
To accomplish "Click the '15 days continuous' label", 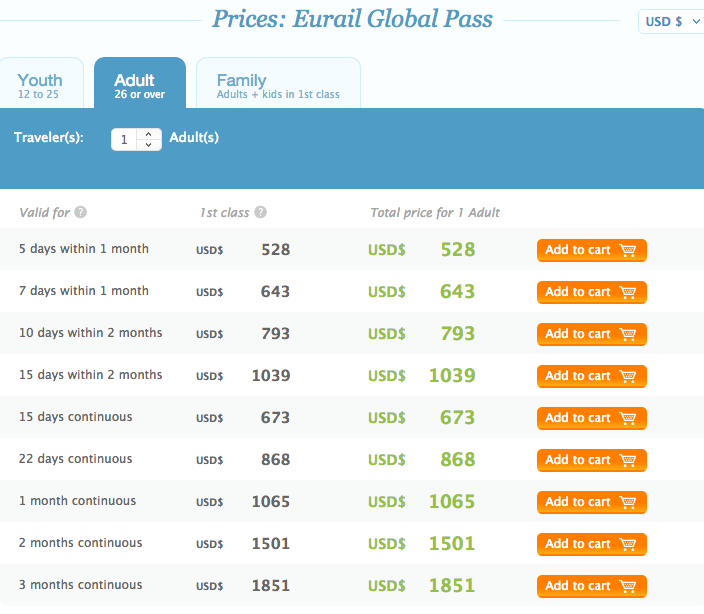I will tap(75, 417).
